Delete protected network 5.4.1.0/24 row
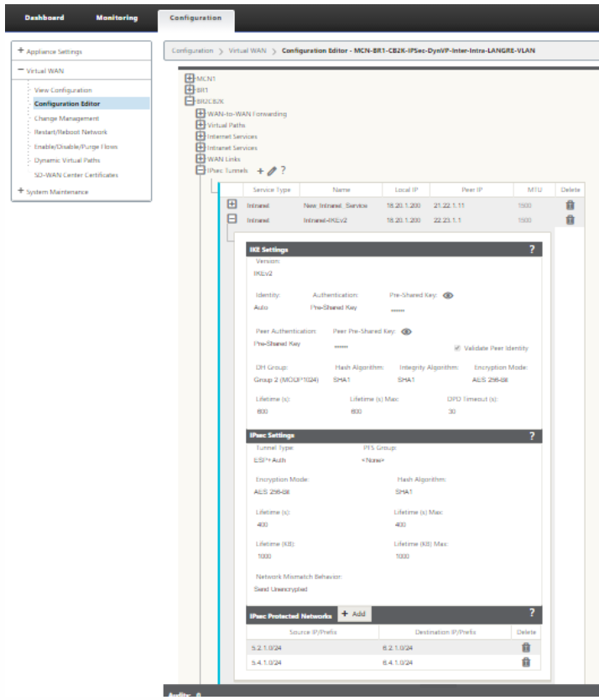599x700 pixels. click(x=526, y=662)
